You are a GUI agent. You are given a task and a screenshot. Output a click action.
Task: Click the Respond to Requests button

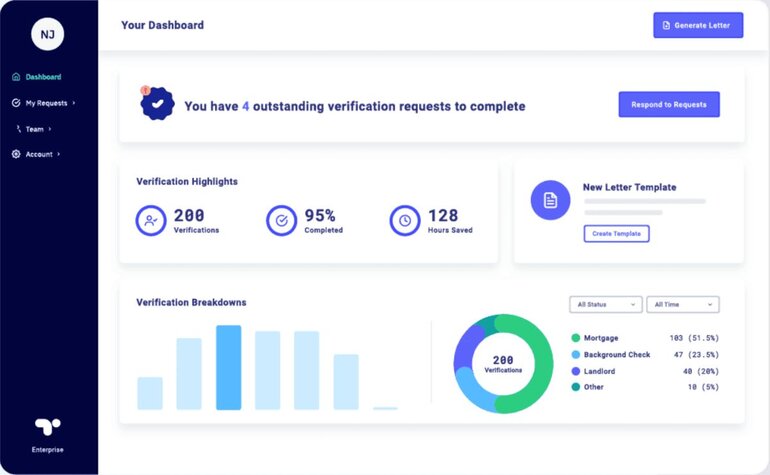pos(669,104)
